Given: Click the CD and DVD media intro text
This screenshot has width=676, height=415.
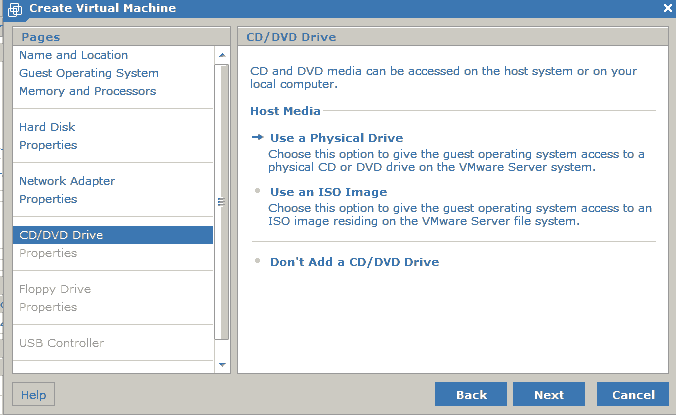Looking at the screenshot, I should [x=443, y=78].
